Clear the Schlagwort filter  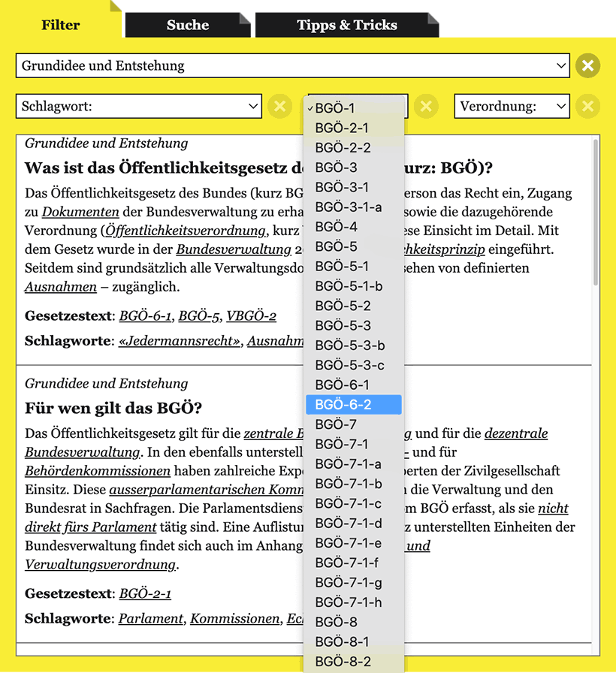point(279,107)
